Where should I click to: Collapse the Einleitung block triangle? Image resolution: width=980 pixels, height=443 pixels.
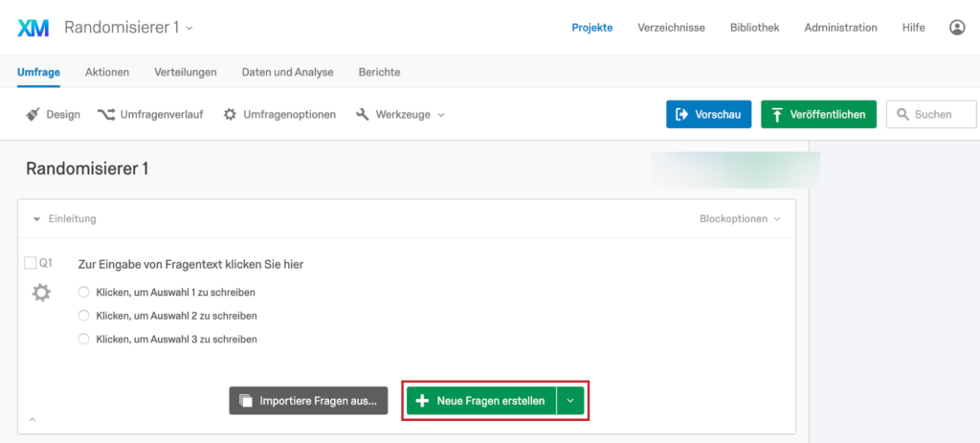tap(36, 219)
